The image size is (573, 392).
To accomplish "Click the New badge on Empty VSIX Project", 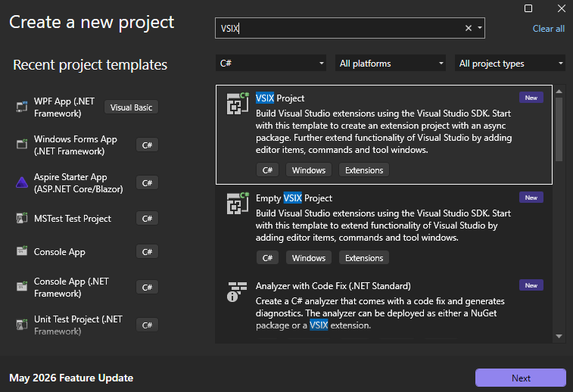I will click(531, 198).
